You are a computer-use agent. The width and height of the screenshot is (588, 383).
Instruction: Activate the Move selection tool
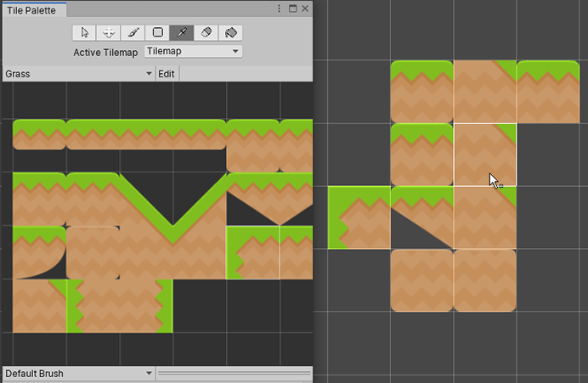[108, 32]
